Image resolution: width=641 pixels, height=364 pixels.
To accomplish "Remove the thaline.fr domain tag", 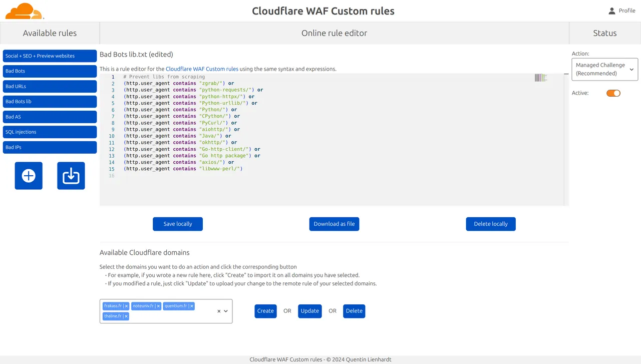I will [x=126, y=316].
